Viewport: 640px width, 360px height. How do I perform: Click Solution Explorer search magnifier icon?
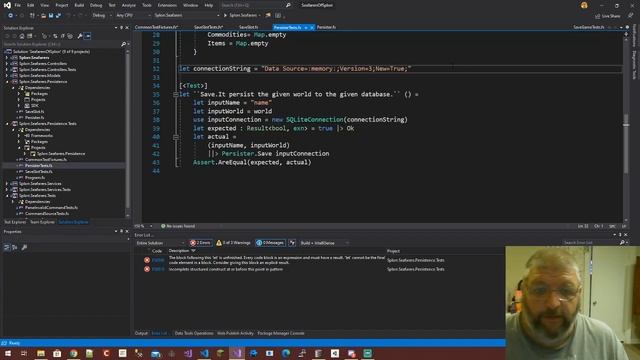tap(123, 44)
